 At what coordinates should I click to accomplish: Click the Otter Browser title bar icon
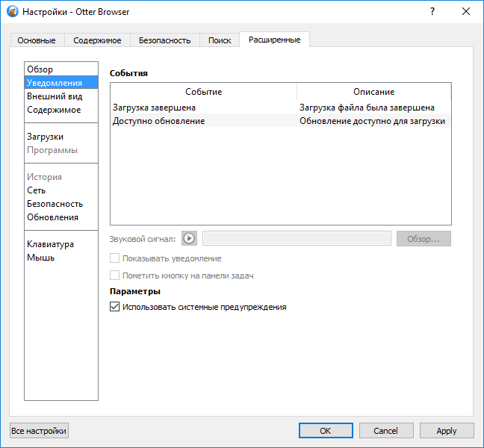(13, 12)
